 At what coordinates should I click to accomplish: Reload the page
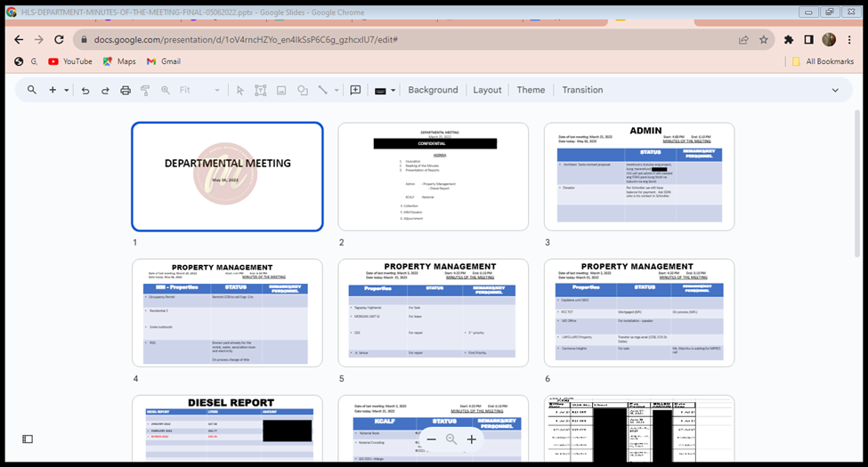[59, 40]
